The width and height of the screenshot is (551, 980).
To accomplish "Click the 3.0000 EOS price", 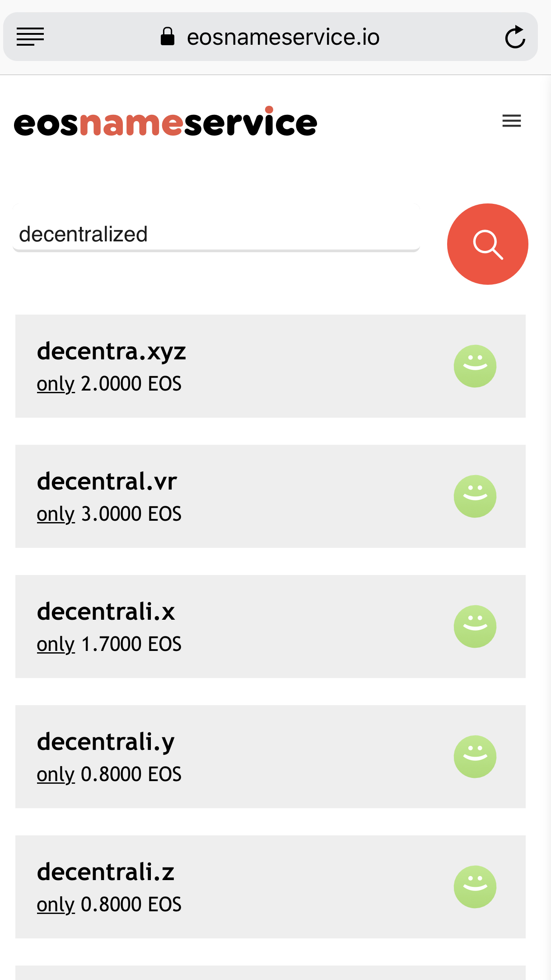I will tap(131, 514).
